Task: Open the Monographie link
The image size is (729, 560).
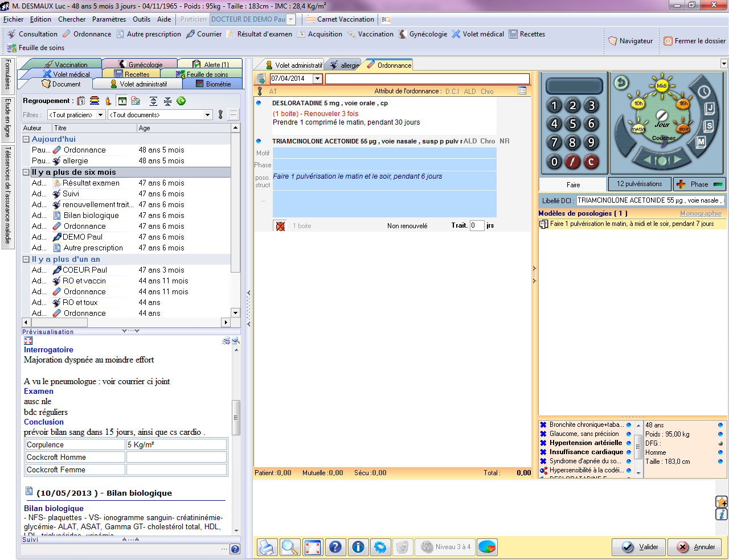Action: [x=701, y=213]
